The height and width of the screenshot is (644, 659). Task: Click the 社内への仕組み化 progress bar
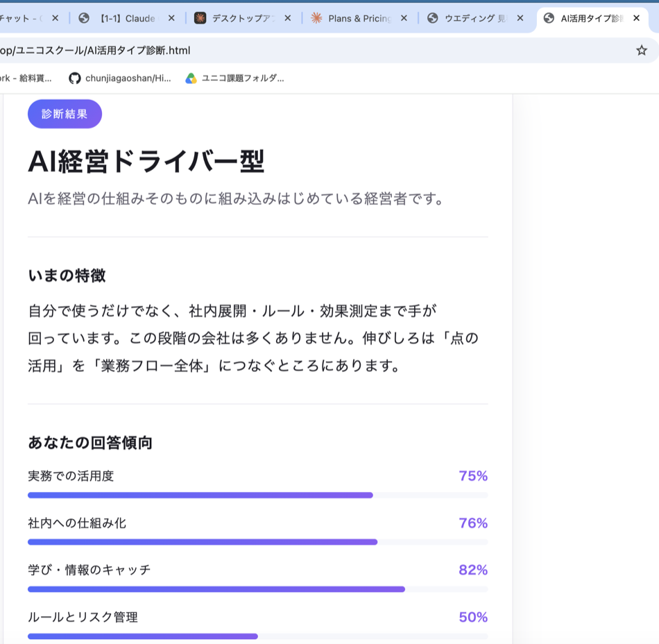point(257,542)
